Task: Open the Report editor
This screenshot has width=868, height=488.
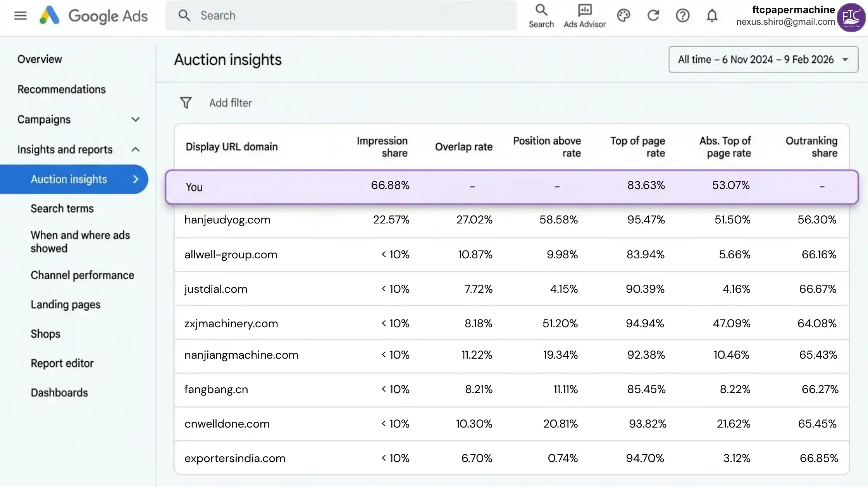Action: tap(62, 363)
